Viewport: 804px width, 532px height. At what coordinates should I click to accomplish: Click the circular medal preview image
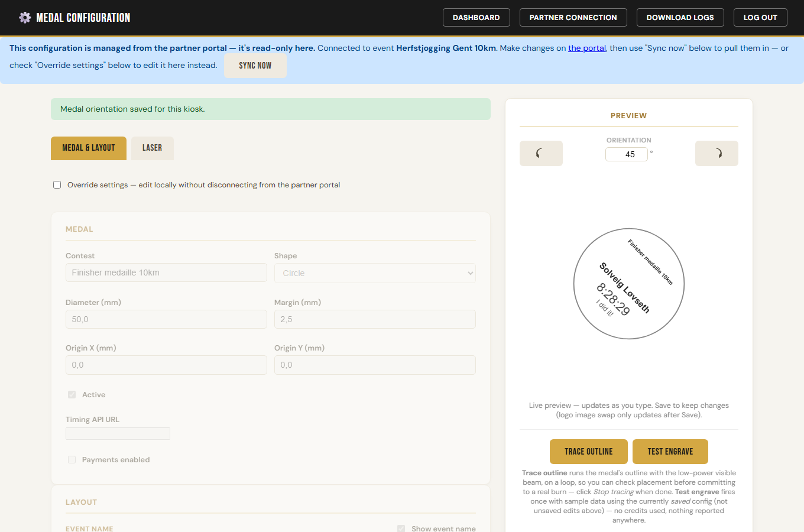(x=629, y=284)
